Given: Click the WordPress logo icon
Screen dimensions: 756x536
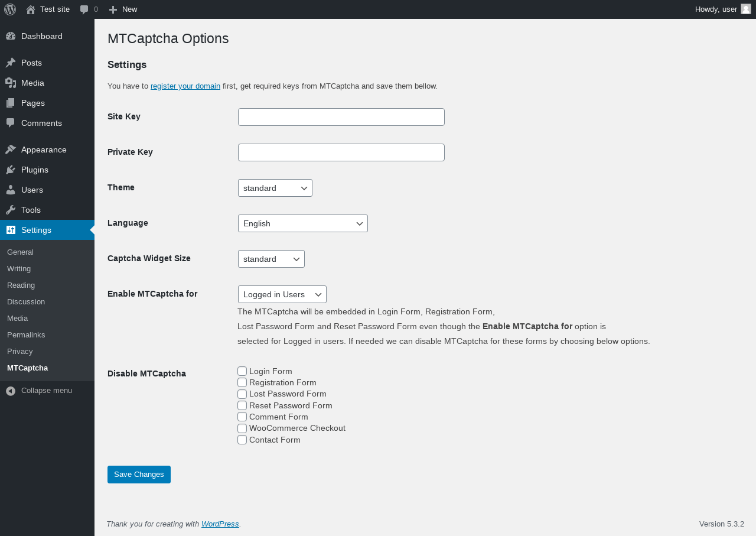Looking at the screenshot, I should click(x=10, y=9).
